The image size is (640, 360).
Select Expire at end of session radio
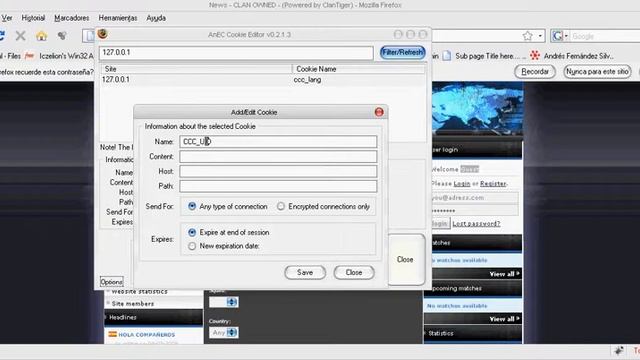(x=192, y=232)
